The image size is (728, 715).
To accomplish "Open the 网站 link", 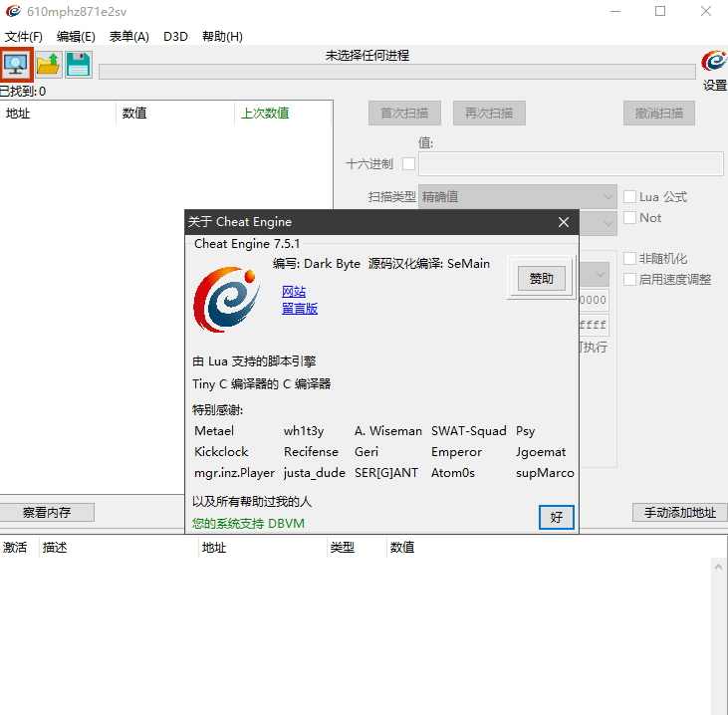I will 294,292.
